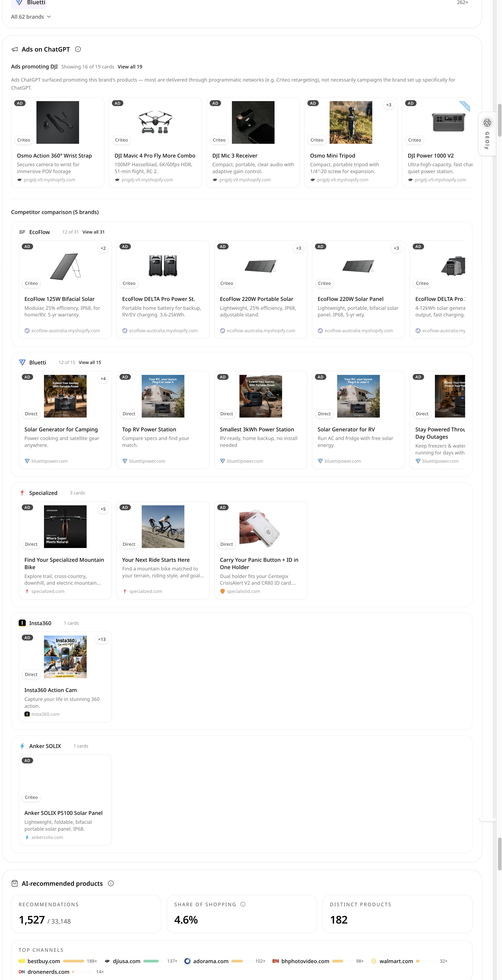Click the bhphotovideo.com channel icon
Viewport: 502px width, 980px height.
pyautogui.click(x=276, y=961)
